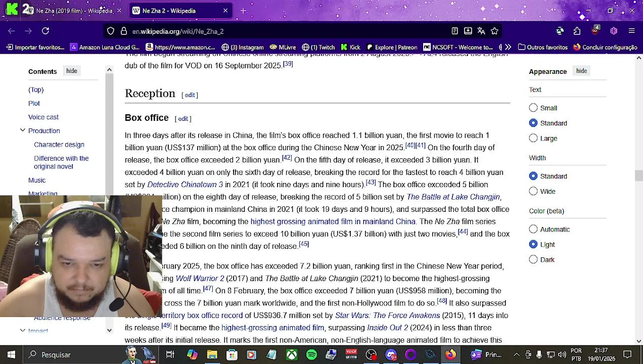Select Small text size
The width and height of the screenshot is (643, 364).
533,108
